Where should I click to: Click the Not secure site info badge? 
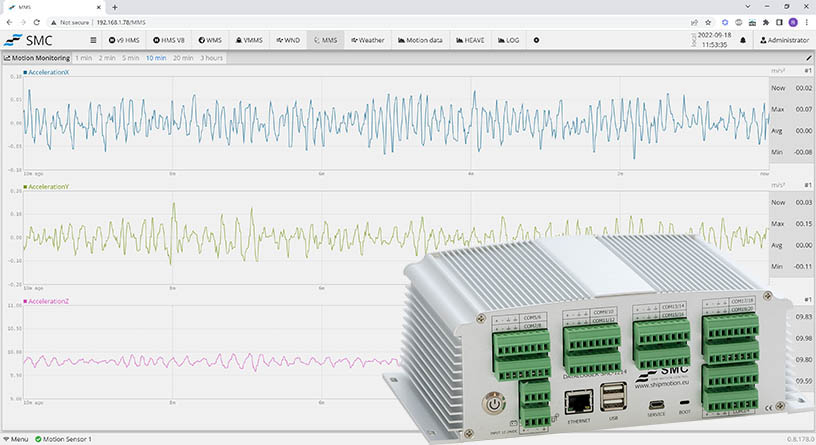tap(70, 22)
